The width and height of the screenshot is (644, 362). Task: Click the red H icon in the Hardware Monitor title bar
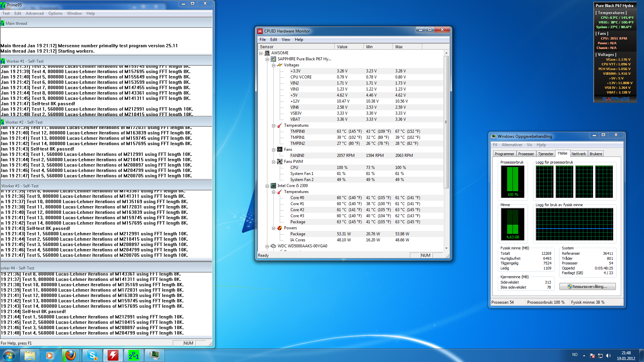(x=260, y=31)
